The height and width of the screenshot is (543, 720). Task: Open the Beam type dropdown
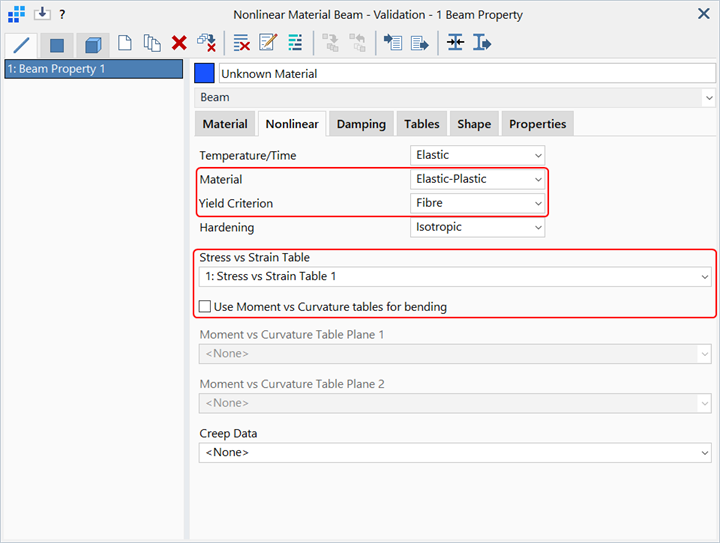pyautogui.click(x=455, y=98)
